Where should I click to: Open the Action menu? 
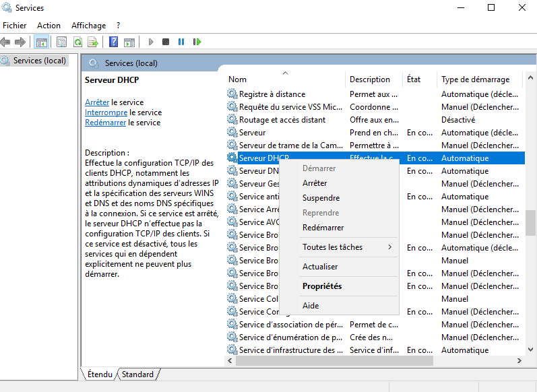49,26
